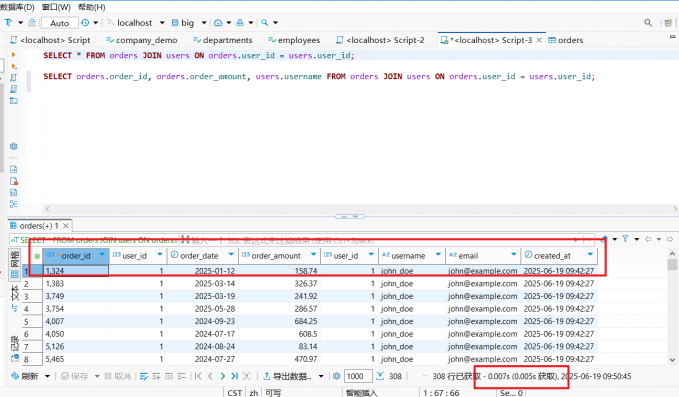Screen dimensions: 679x397
Task: Run statement in new tab (arrow with plus)
Action: click(14, 66)
